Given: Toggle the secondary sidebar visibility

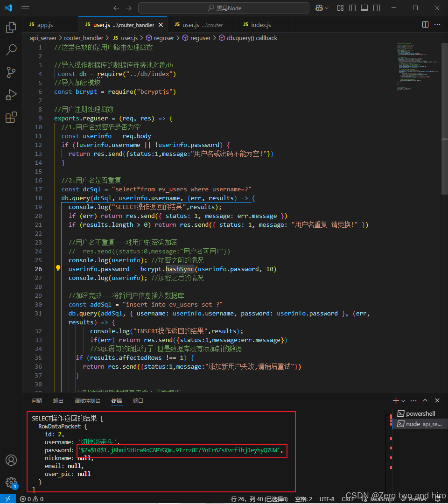Looking at the screenshot, I should 377,8.
